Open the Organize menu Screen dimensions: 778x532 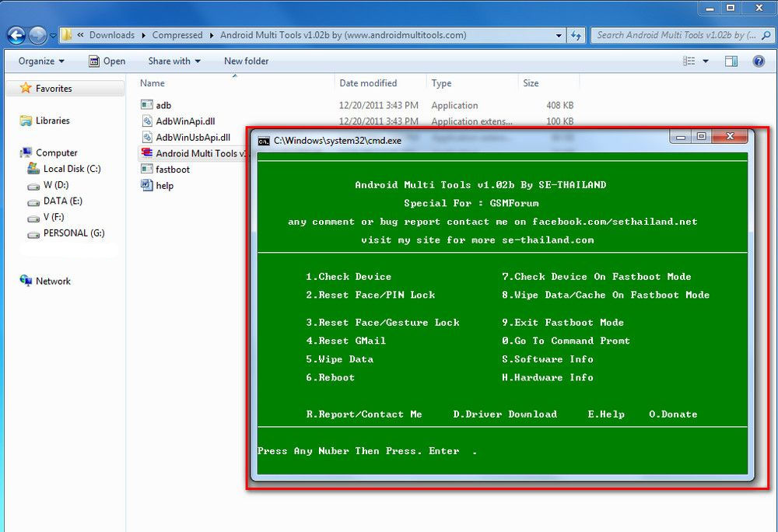tap(41, 61)
